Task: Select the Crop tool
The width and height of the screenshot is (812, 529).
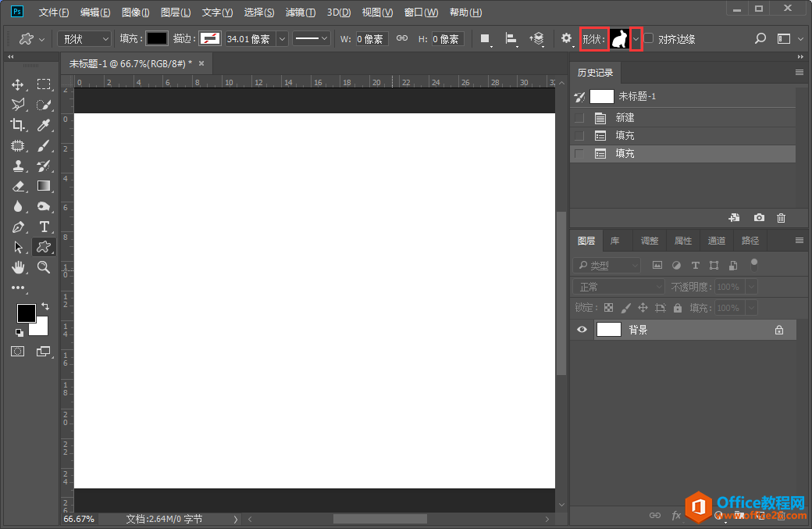Action: [x=18, y=125]
